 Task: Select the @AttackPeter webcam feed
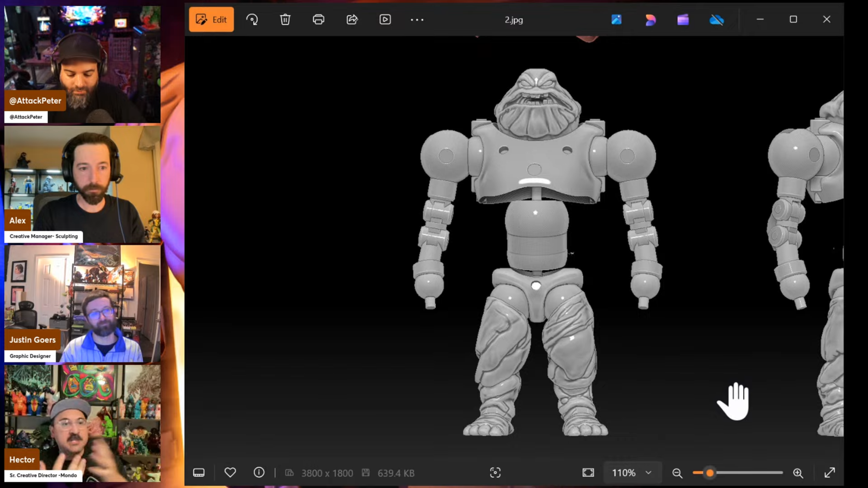(x=82, y=64)
